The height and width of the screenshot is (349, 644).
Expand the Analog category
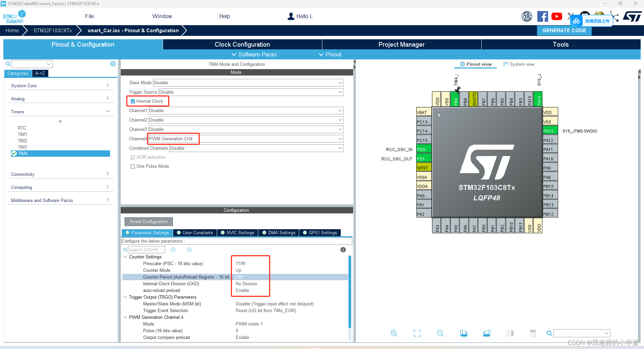(x=60, y=99)
